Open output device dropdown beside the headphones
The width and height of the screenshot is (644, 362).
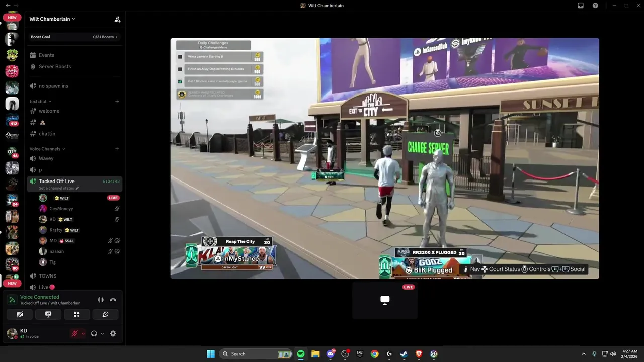(x=102, y=333)
